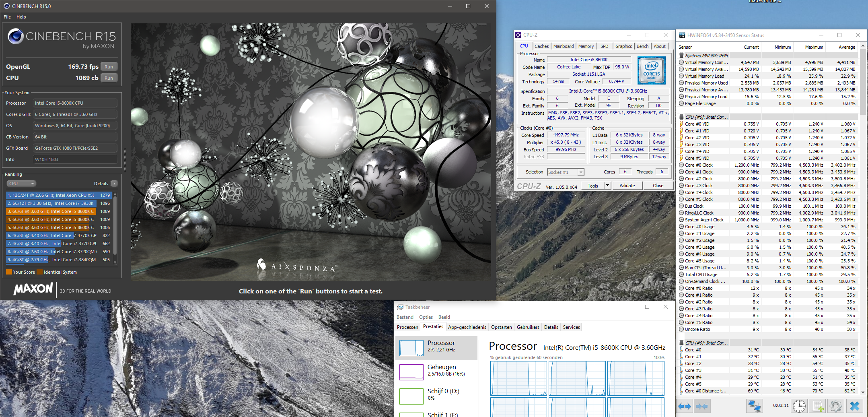
Task: Click HWiNFO clock reset timer icon
Action: 799,406
